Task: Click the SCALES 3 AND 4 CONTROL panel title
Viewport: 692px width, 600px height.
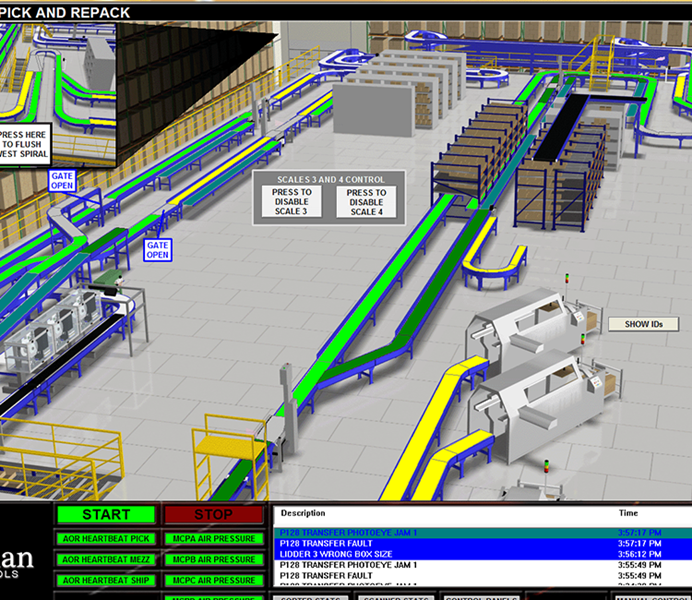Action: point(331,180)
